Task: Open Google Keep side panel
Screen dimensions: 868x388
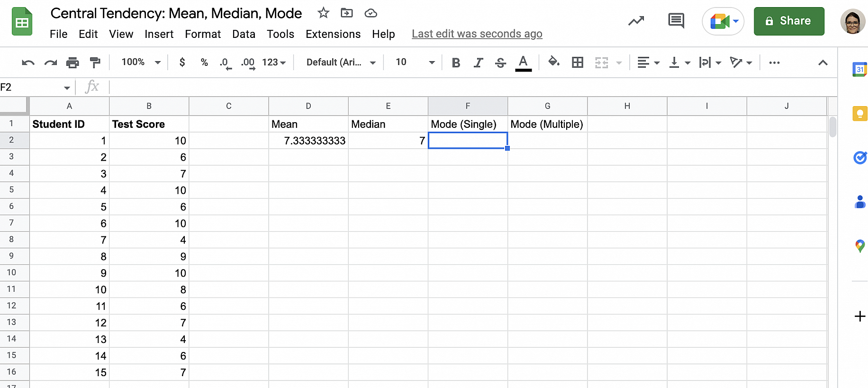Action: coord(859,114)
